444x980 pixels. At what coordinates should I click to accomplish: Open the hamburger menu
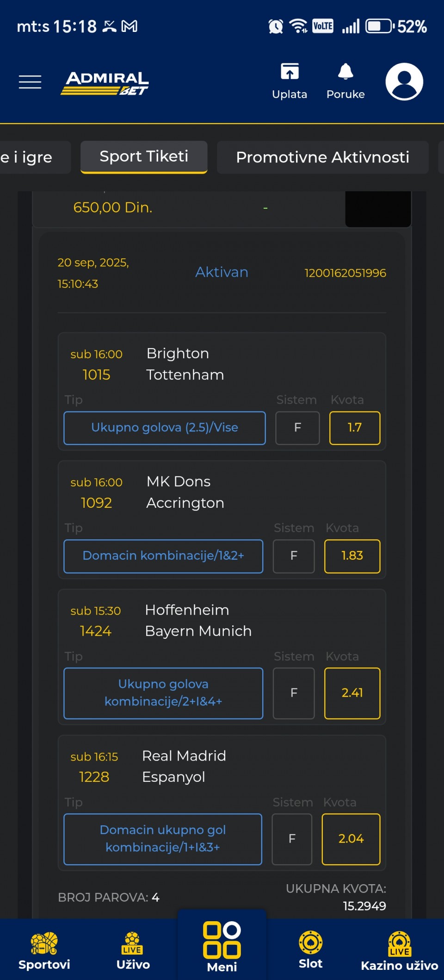(30, 82)
